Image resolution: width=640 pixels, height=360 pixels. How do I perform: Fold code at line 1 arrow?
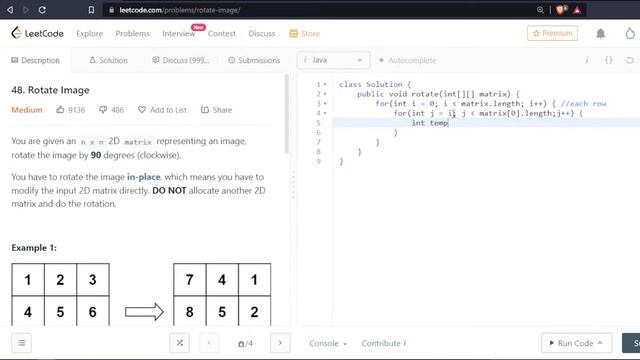(325, 84)
